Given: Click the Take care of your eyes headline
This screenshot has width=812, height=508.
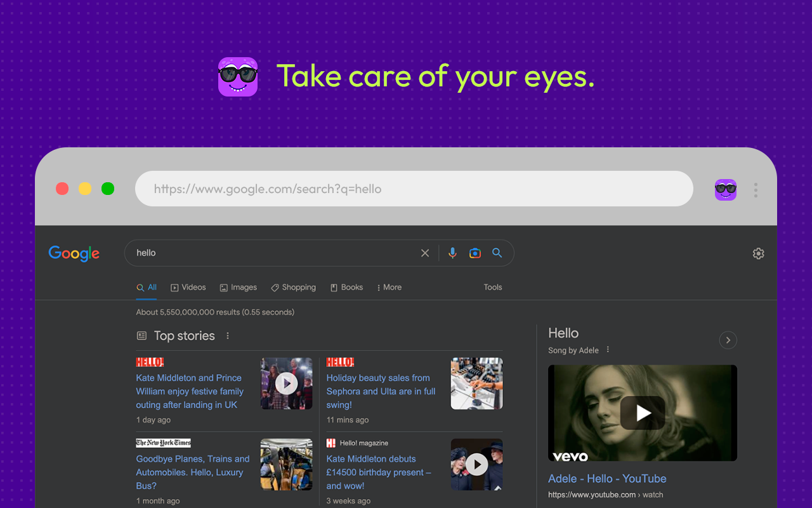Looking at the screenshot, I should 436,77.
